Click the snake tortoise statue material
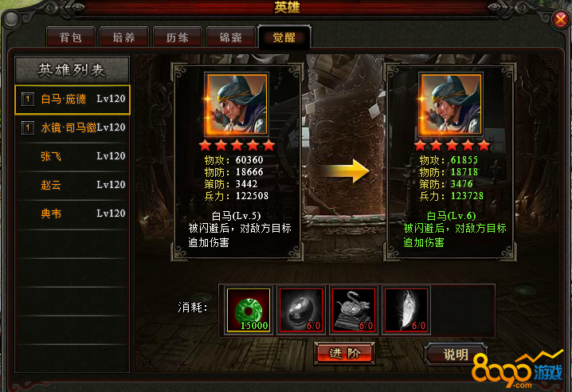572x392 pixels. (x=354, y=310)
